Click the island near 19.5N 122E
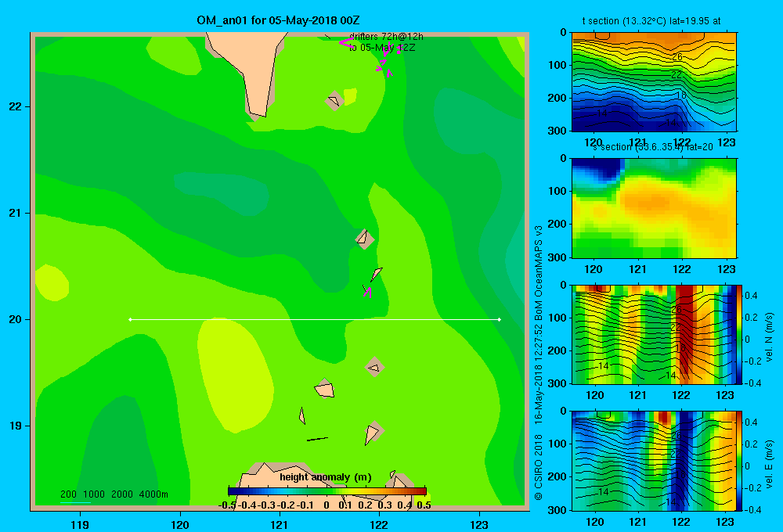This screenshot has height=532, width=783. (374, 367)
